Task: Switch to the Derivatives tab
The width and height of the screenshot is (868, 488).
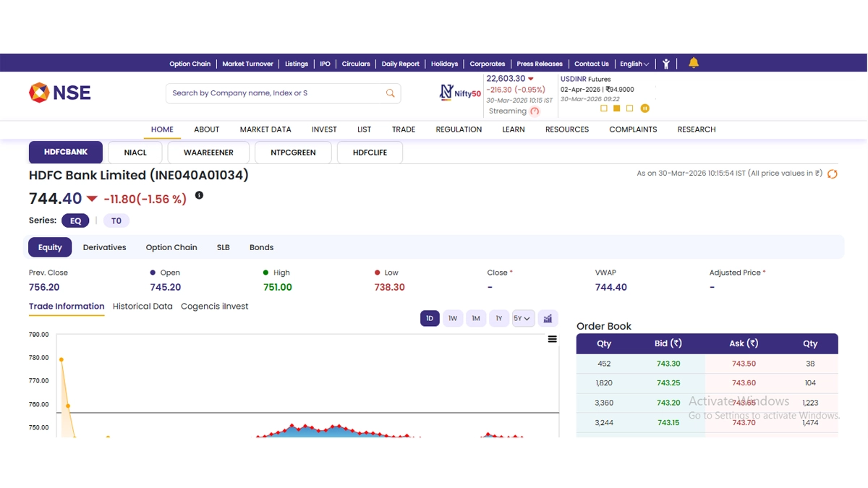Action: pyautogui.click(x=104, y=247)
